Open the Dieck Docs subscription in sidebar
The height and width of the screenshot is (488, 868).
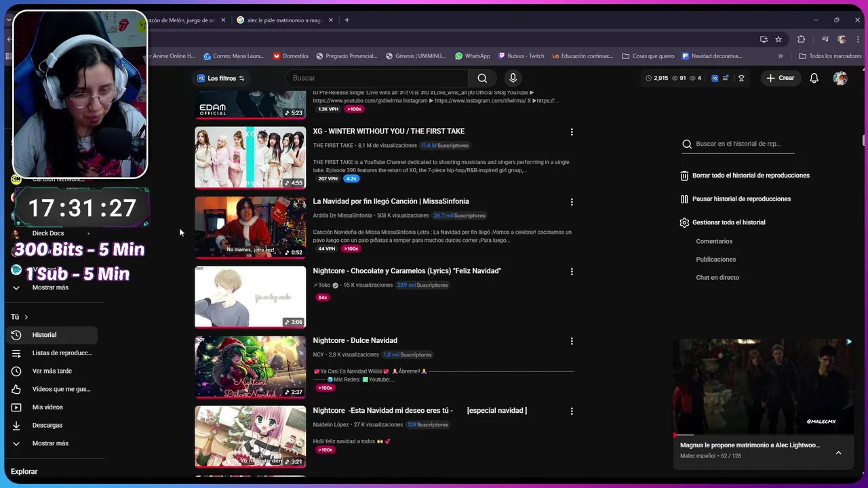point(47,233)
